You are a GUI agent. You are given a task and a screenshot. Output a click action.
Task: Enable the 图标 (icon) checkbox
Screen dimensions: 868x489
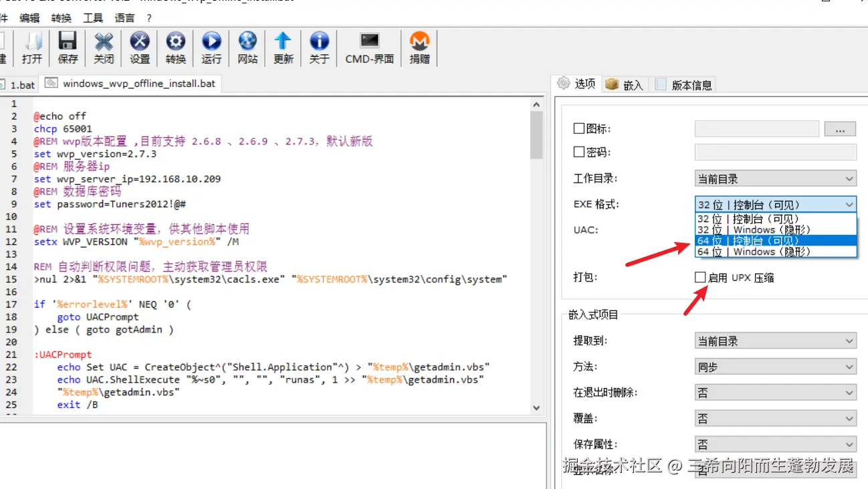579,128
